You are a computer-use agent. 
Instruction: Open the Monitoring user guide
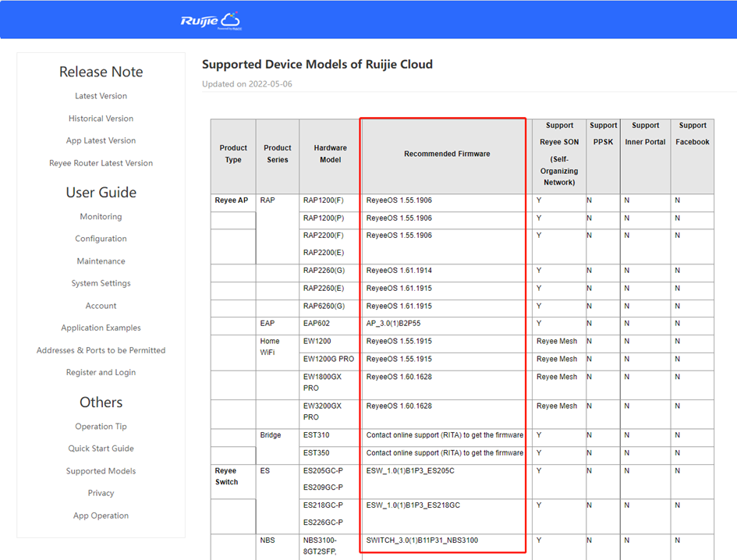101,217
